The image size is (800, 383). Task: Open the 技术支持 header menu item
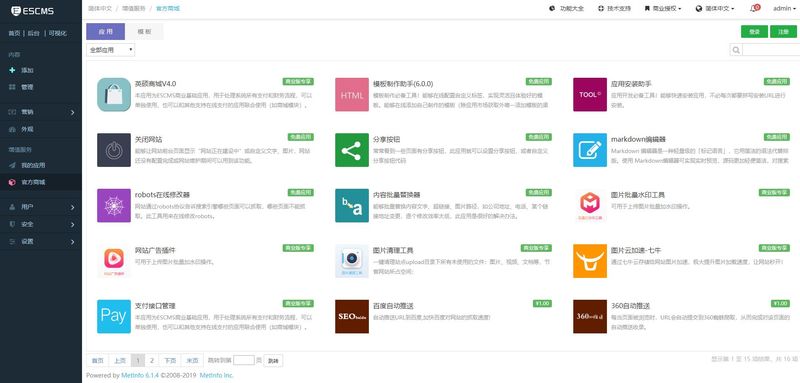[614, 9]
